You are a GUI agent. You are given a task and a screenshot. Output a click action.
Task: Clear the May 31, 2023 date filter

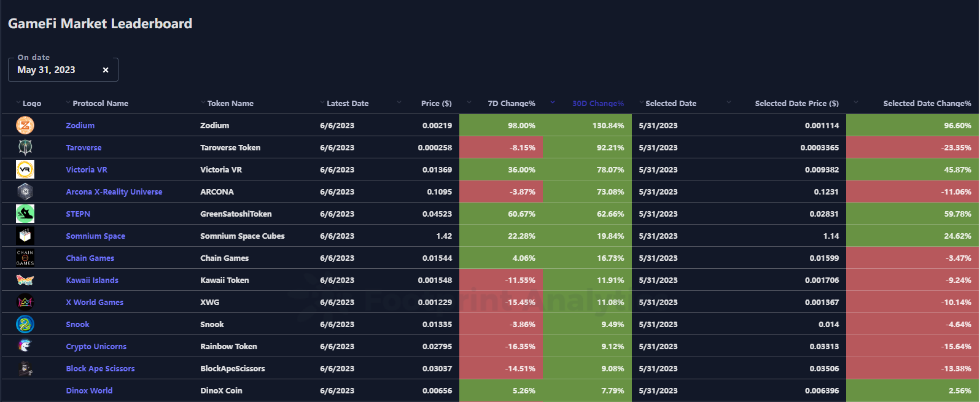coord(106,70)
